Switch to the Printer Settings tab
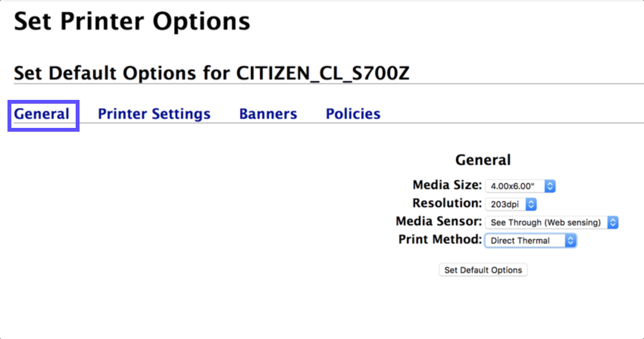This screenshot has width=644, height=339. click(x=154, y=113)
